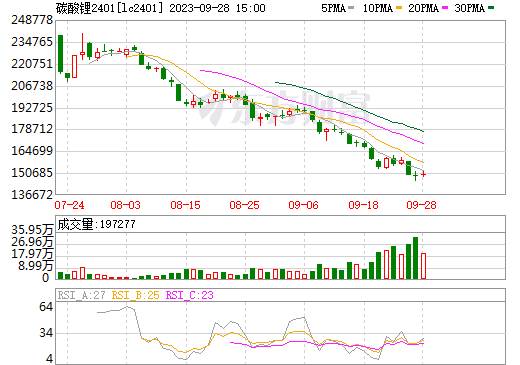Click the RSI_A:27 indicator label
The height and width of the screenshot is (365, 520).
pyautogui.click(x=82, y=295)
